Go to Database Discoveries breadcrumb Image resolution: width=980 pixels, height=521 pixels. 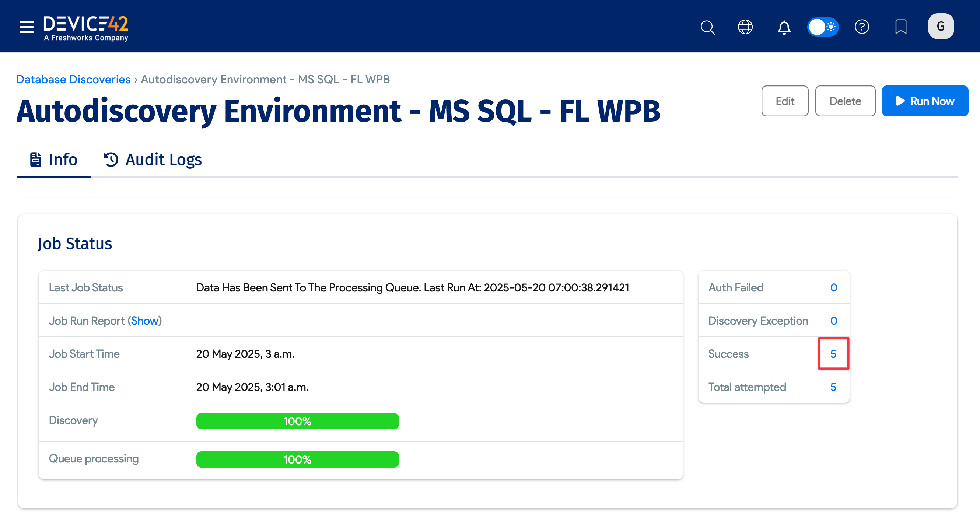coord(73,79)
